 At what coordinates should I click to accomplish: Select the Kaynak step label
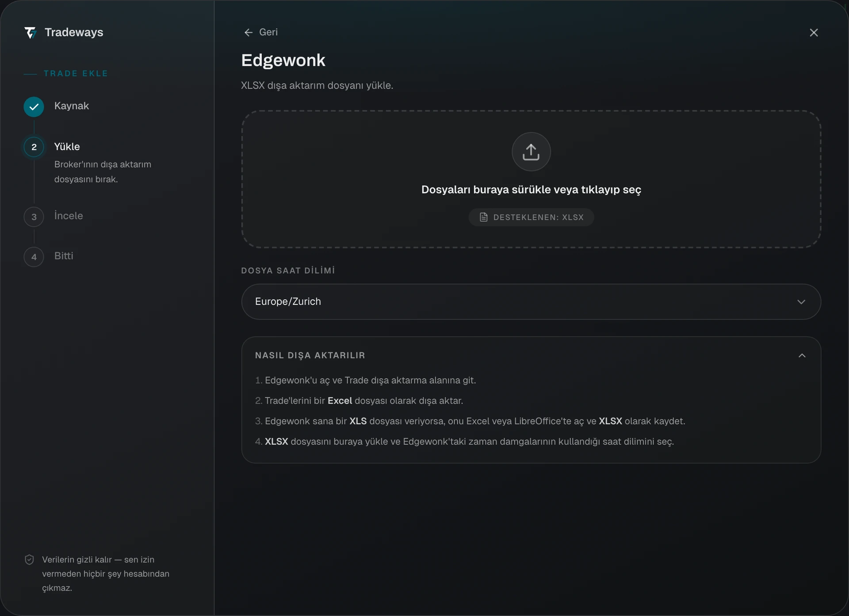point(72,106)
